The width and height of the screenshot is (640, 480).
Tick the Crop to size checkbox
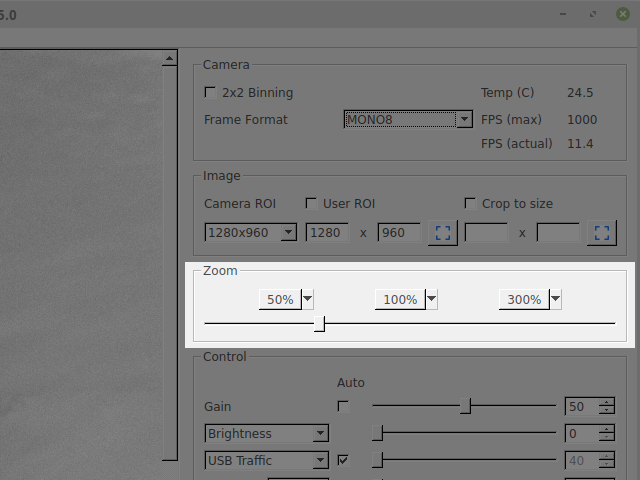coord(470,203)
